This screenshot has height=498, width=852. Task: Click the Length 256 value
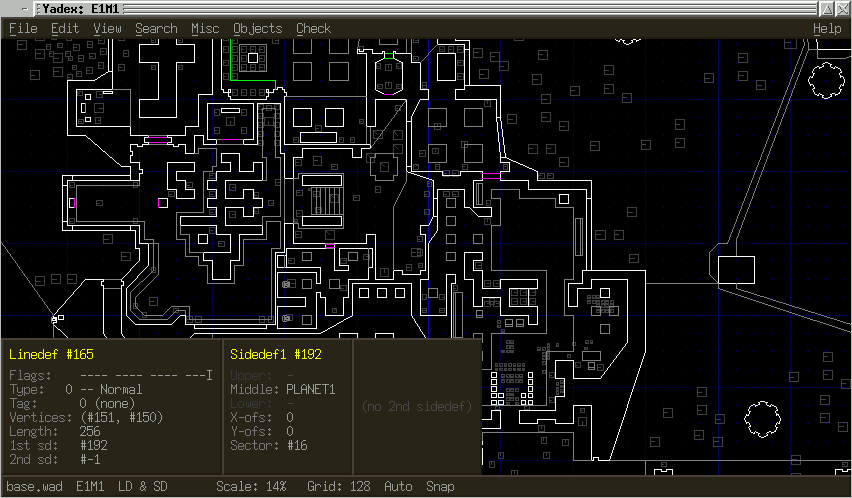coord(90,432)
